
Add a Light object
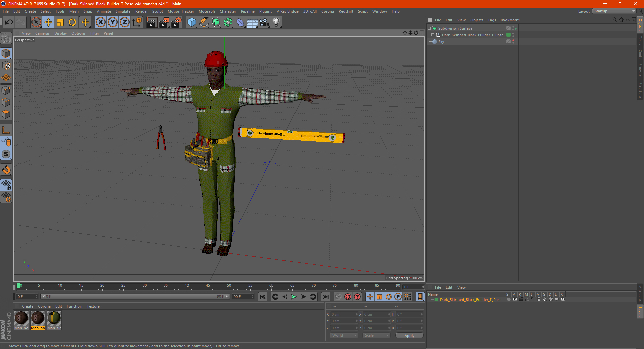pyautogui.click(x=276, y=22)
